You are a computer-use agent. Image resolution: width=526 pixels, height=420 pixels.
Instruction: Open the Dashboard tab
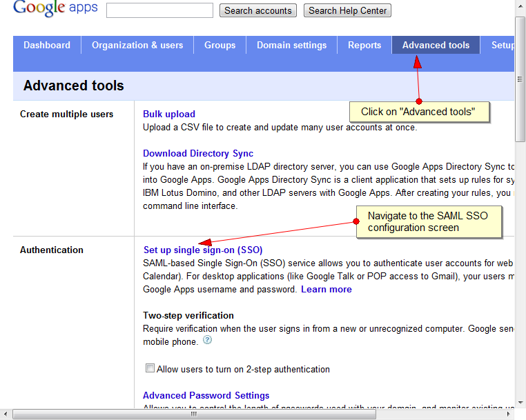pos(47,45)
